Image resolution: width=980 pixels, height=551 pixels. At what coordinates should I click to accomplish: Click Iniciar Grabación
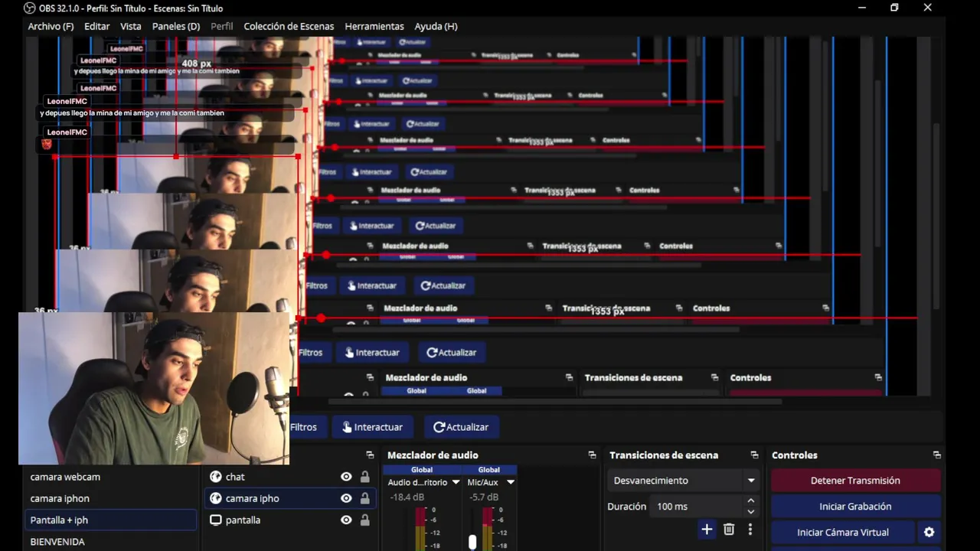pyautogui.click(x=855, y=507)
